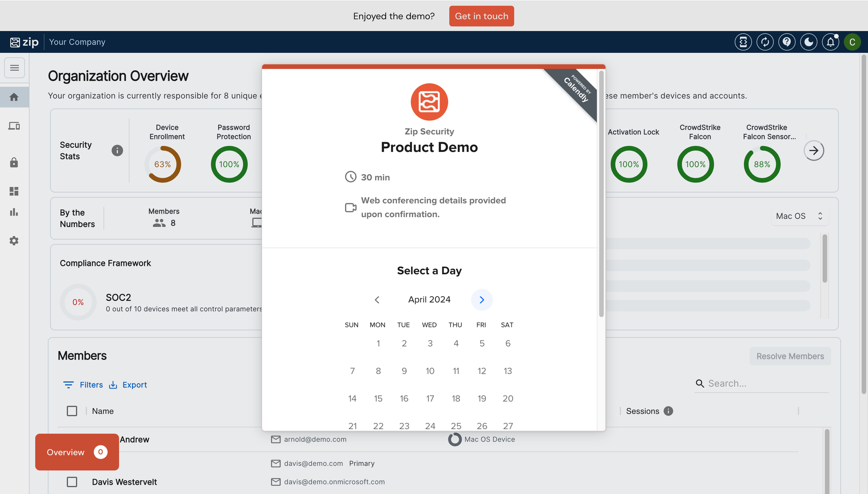The image size is (868, 494).
Task: Open Filters in Members section
Action: click(x=83, y=385)
